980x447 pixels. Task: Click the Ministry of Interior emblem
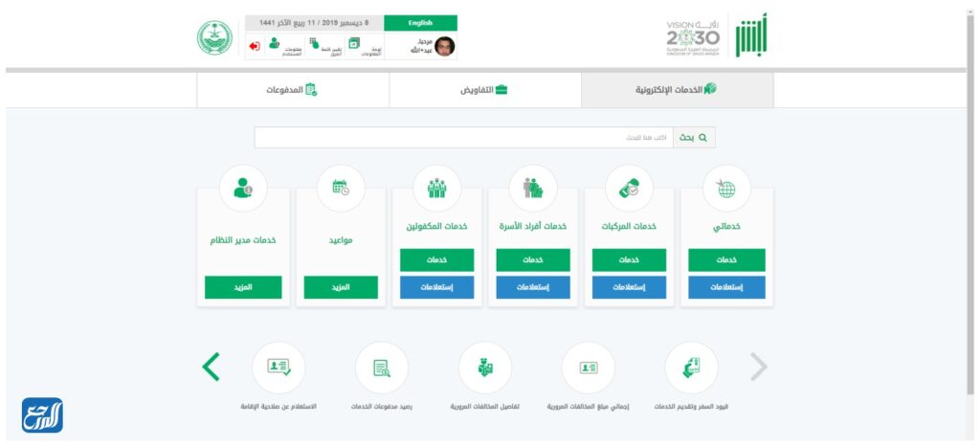pos(215,38)
